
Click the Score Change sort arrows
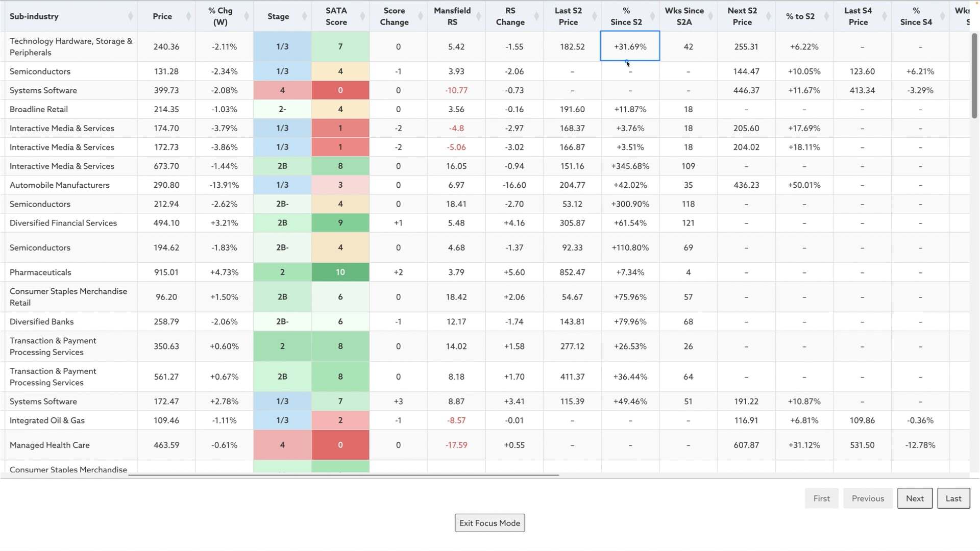tap(421, 16)
